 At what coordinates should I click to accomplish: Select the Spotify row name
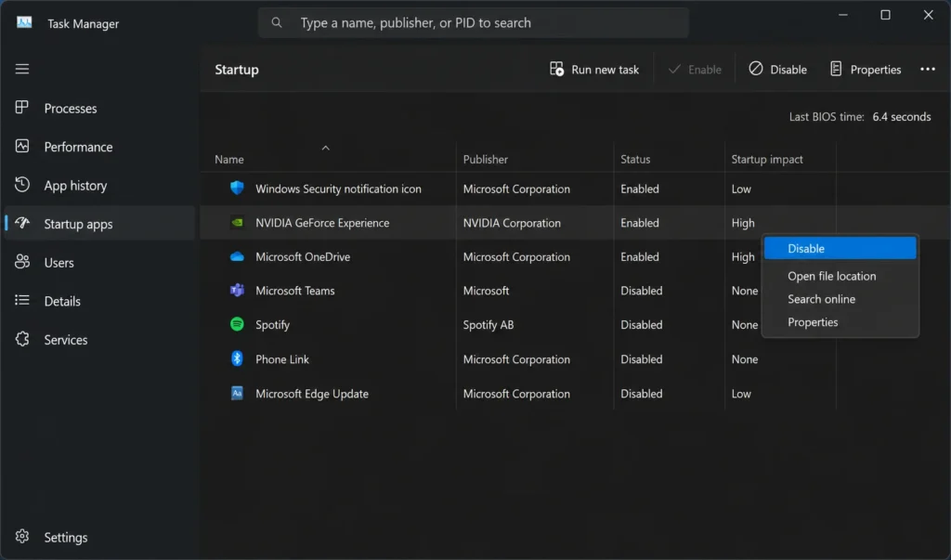tap(272, 325)
